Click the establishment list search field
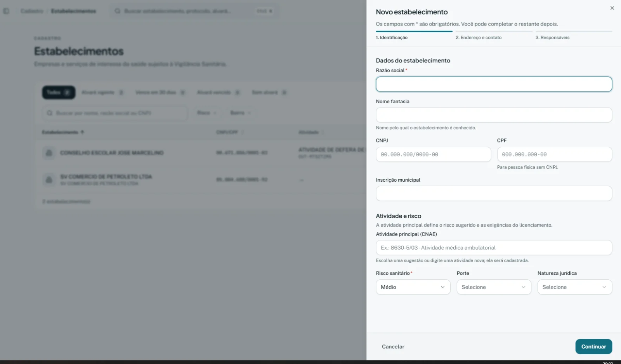Screen dimensions: 621x364 [x=115, y=113]
